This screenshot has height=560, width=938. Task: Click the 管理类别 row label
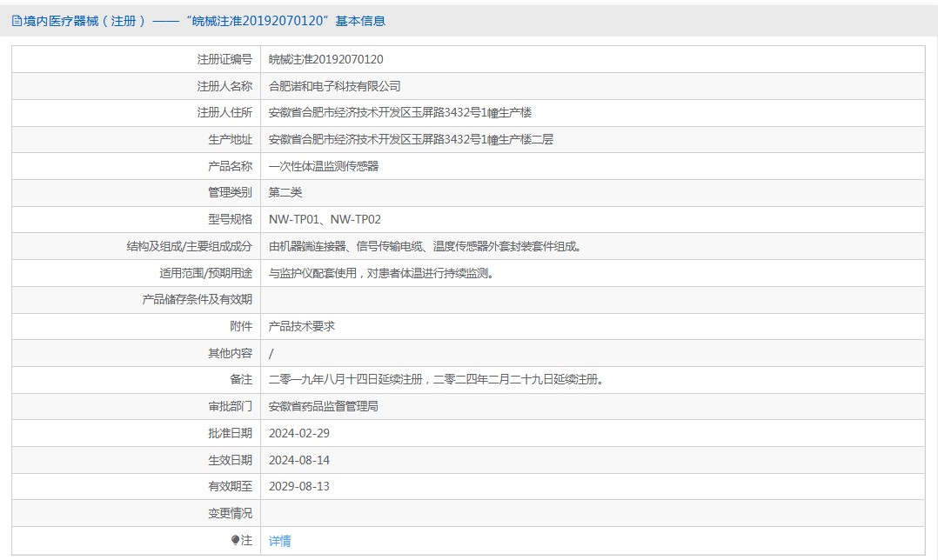tap(231, 192)
